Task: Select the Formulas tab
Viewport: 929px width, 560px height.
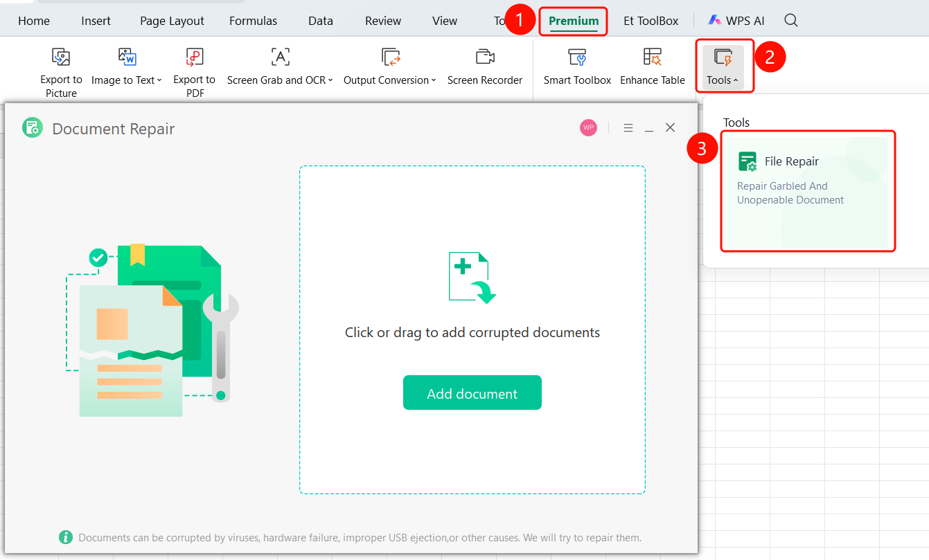Action: click(253, 21)
